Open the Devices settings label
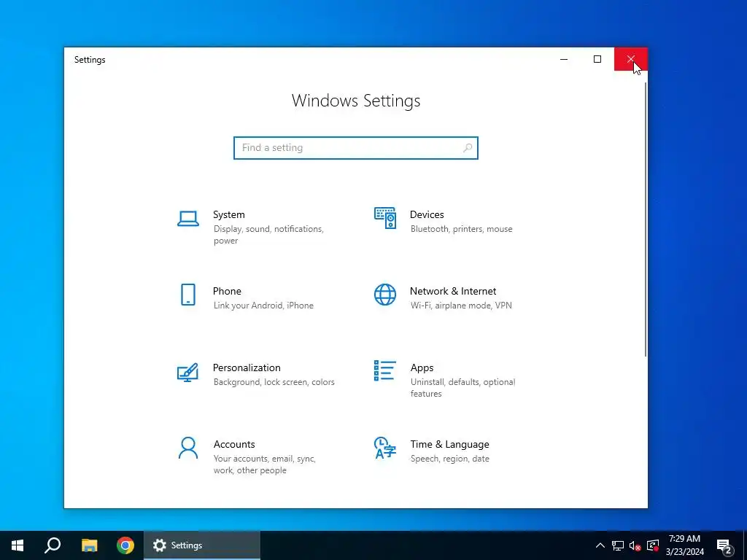747x560 pixels. [x=427, y=215]
